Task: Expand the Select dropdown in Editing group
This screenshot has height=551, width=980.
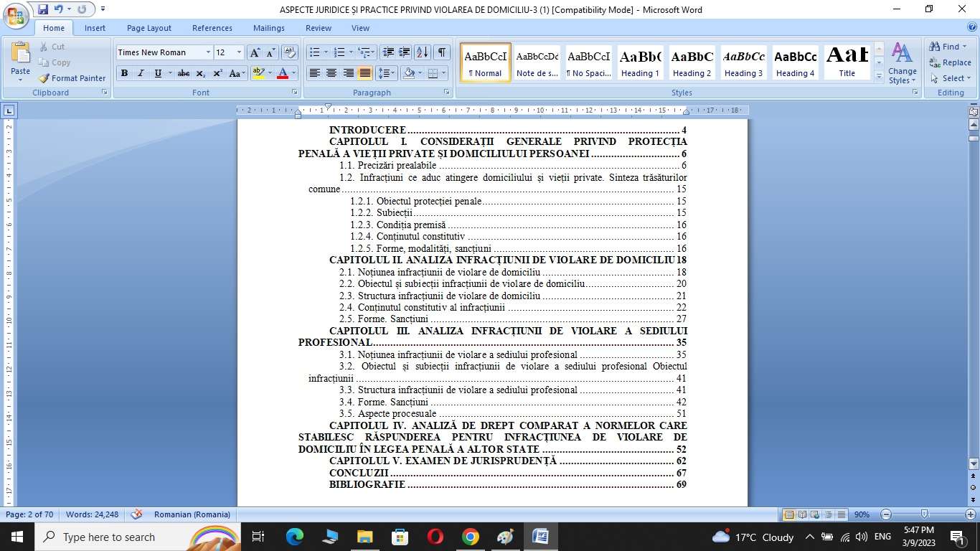Action: click(951, 78)
